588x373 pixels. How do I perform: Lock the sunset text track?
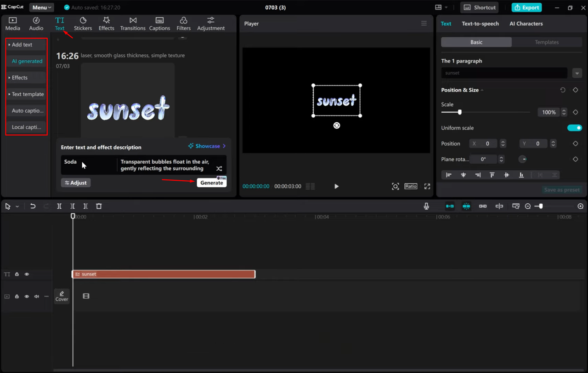pyautogui.click(x=17, y=274)
